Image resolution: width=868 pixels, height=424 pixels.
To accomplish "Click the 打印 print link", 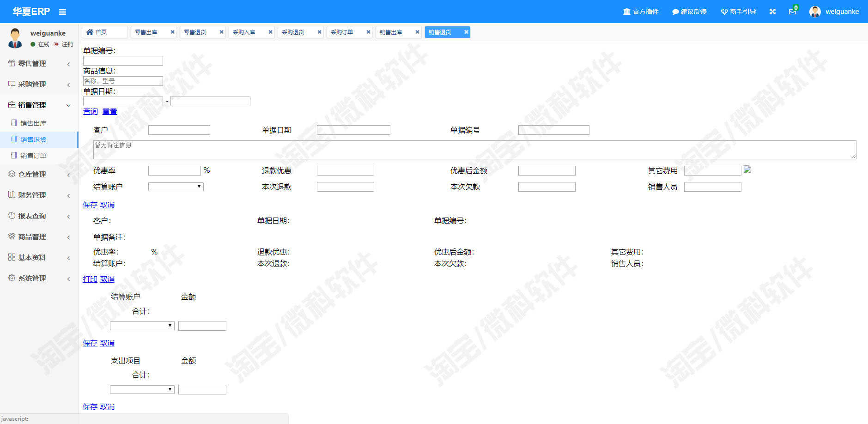I will [x=90, y=279].
